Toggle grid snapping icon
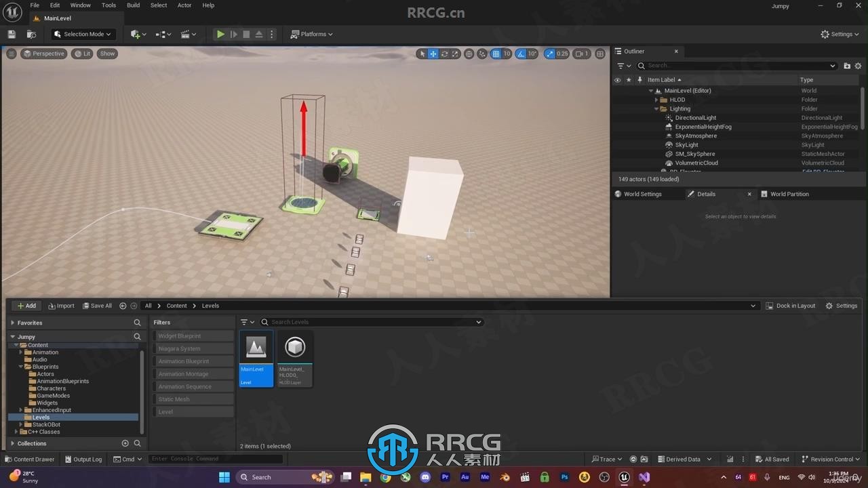 (496, 54)
